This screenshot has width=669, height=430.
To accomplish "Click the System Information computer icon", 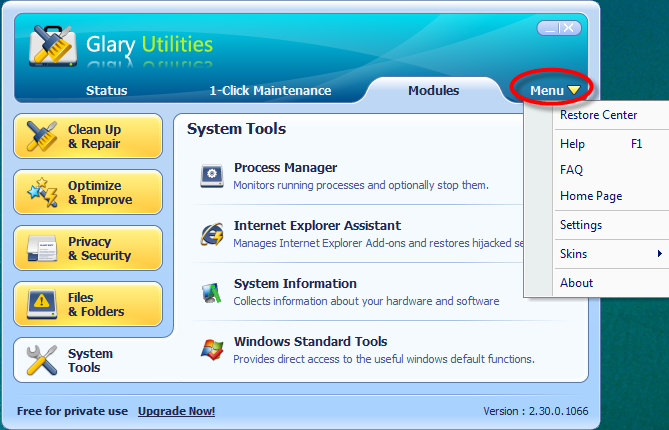I will click(212, 292).
